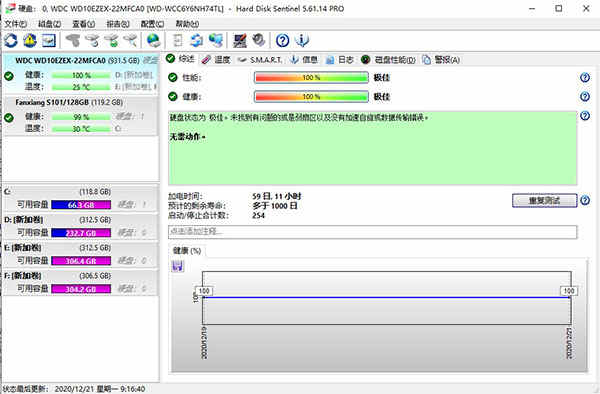This screenshot has width=600, height=394.
Task: Click Fanxiang disk 健康 99% bar
Action: pos(81,117)
